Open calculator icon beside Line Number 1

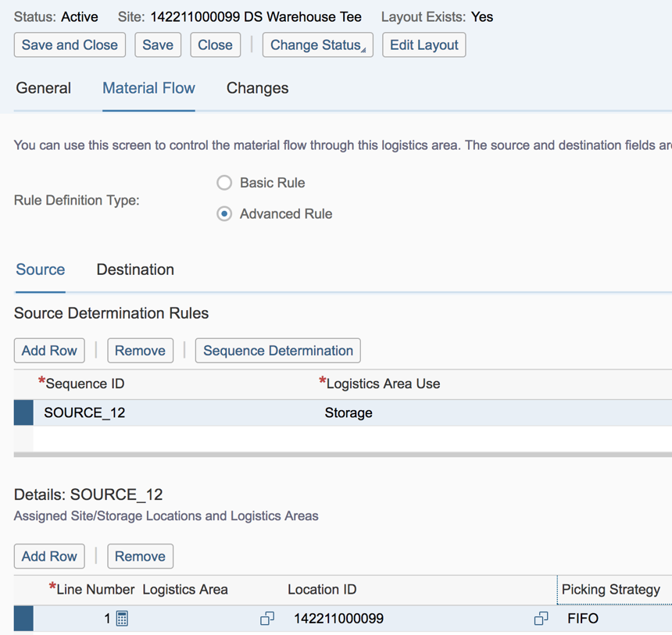tap(122, 619)
